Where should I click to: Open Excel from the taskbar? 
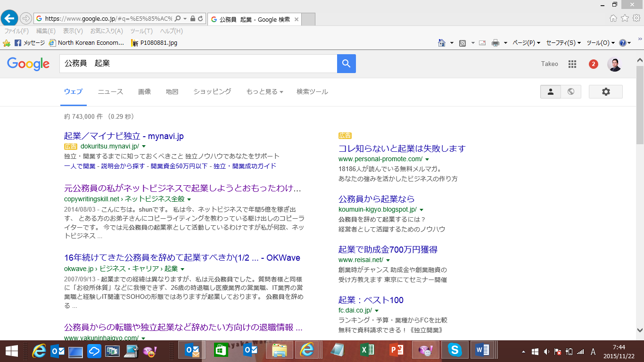pyautogui.click(x=367, y=351)
